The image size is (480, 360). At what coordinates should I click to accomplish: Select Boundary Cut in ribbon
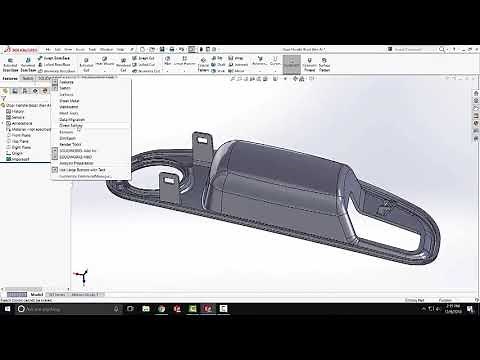[x=146, y=71]
